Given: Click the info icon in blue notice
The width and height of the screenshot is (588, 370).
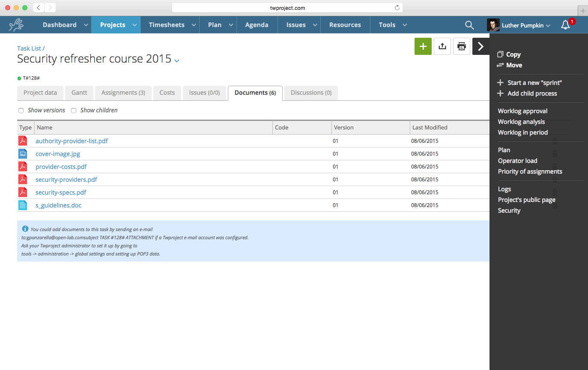Looking at the screenshot, I should [25, 229].
